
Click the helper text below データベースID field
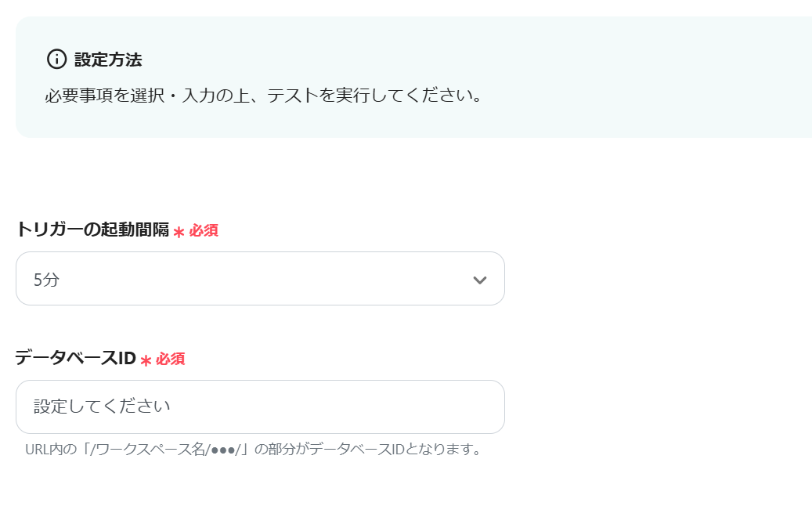click(x=252, y=450)
